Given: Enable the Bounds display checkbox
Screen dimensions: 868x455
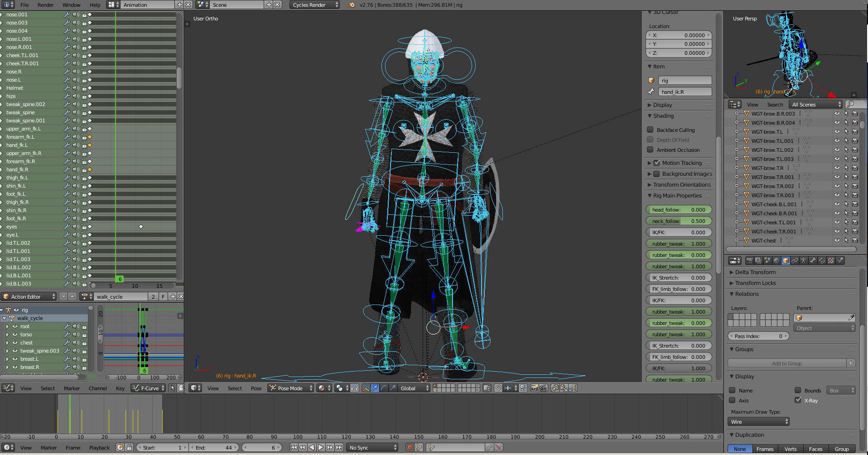Looking at the screenshot, I should pyautogui.click(x=798, y=390).
